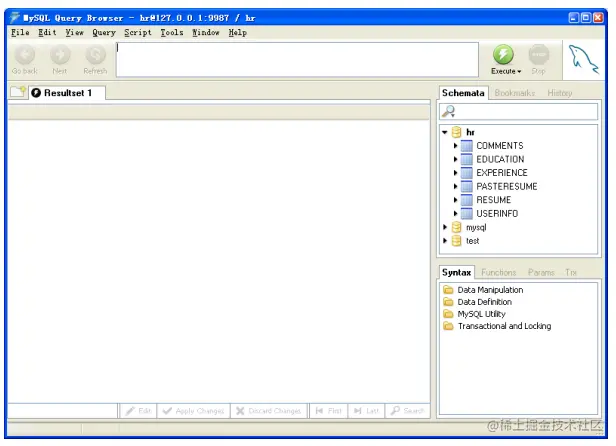Image resolution: width=616 pixels, height=446 pixels.
Task: Click the app icon in title bar
Action: click(15, 18)
